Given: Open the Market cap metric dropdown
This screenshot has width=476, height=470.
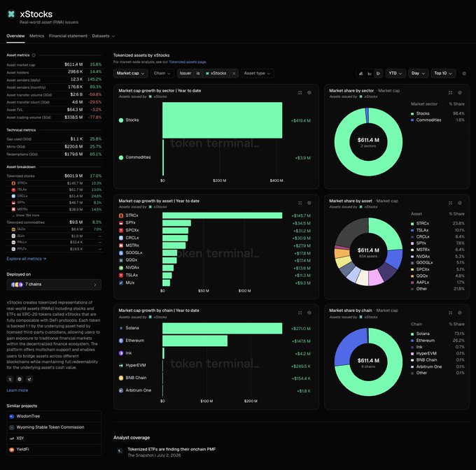Looking at the screenshot, I should 130,73.
